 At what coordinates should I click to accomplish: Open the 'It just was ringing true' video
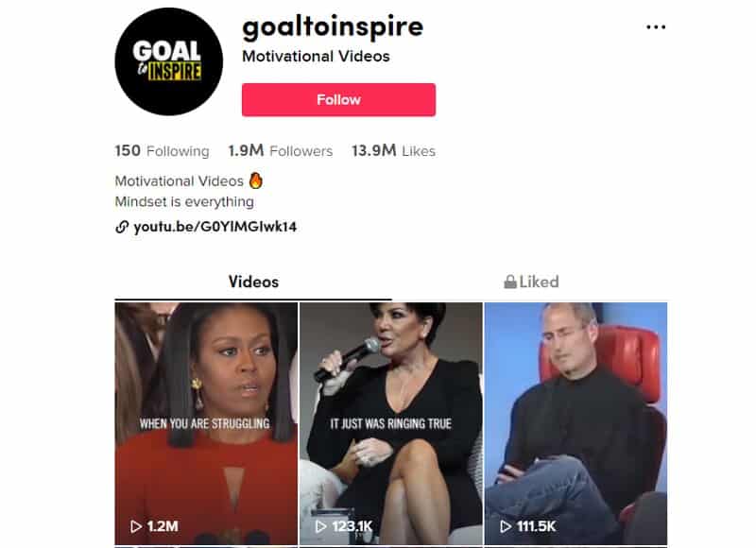coord(390,423)
